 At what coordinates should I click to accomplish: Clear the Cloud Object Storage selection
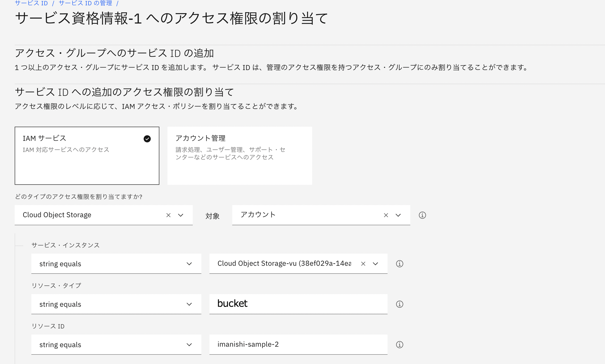click(168, 215)
